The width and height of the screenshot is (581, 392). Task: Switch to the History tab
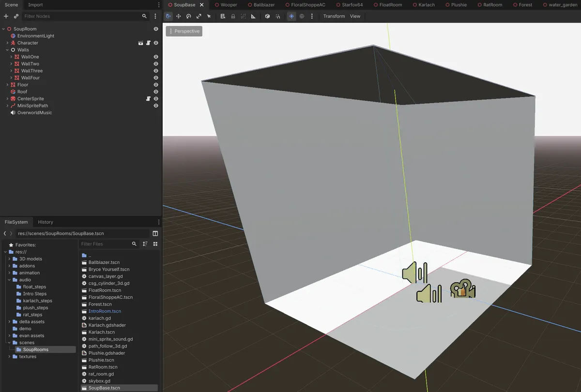46,222
